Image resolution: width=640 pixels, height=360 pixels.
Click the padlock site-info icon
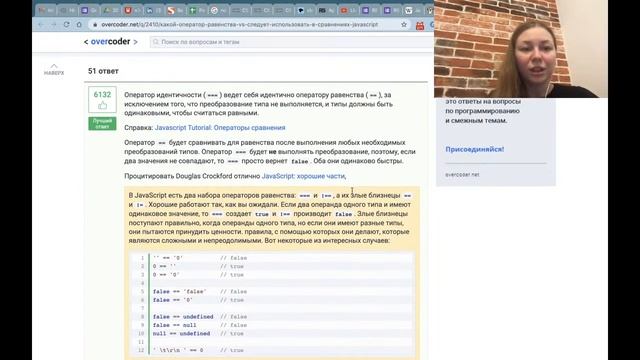click(x=95, y=24)
